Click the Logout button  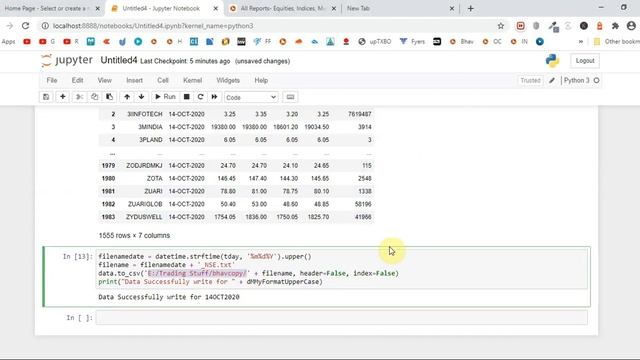pyautogui.click(x=585, y=61)
